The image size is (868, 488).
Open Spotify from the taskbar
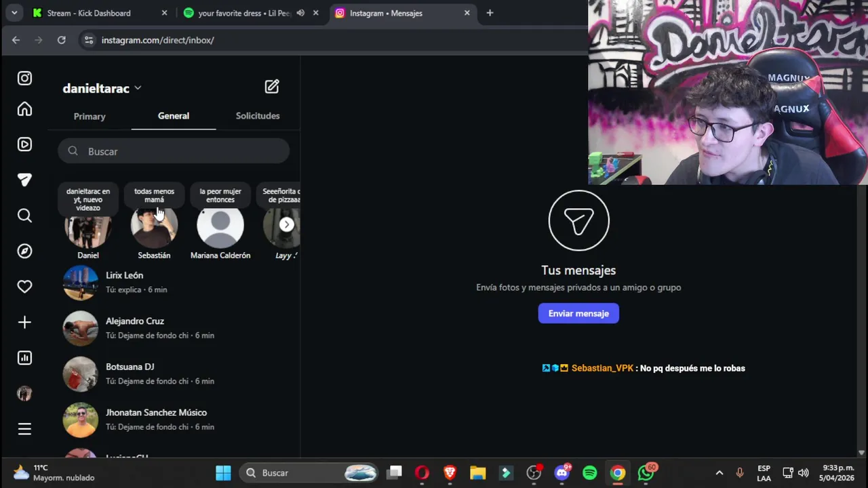point(589,472)
